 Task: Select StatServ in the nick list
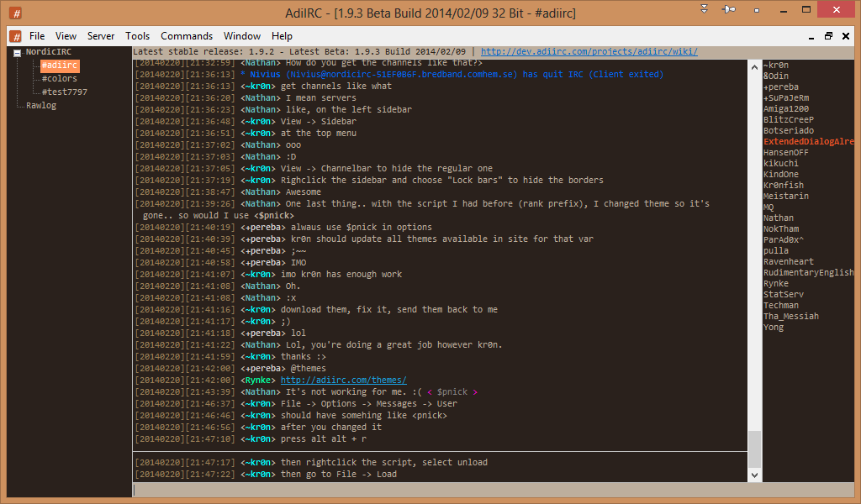pos(784,295)
